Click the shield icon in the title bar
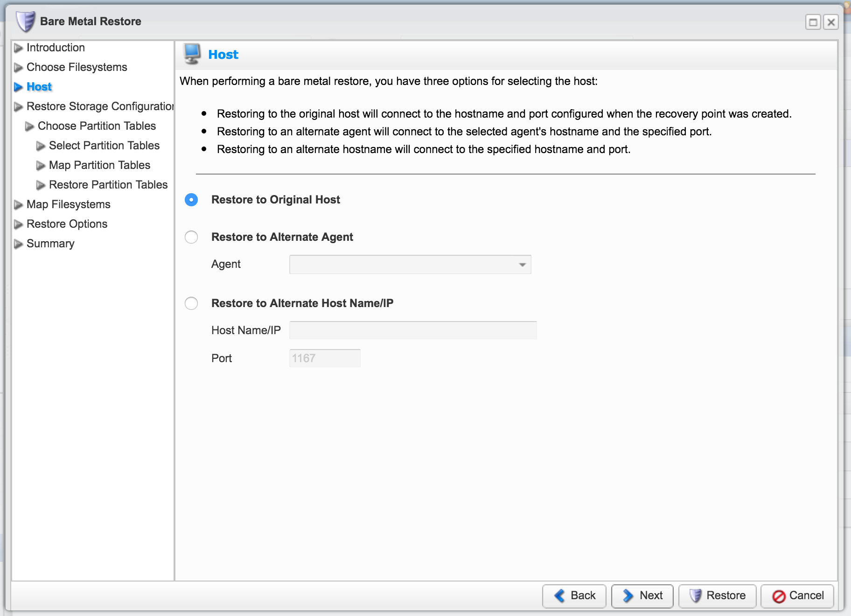The width and height of the screenshot is (851, 616). [x=25, y=21]
